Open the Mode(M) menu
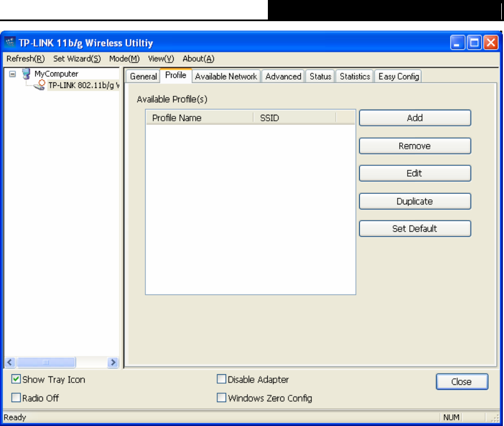Screen dimensions: 504x426 pyautogui.click(x=124, y=59)
